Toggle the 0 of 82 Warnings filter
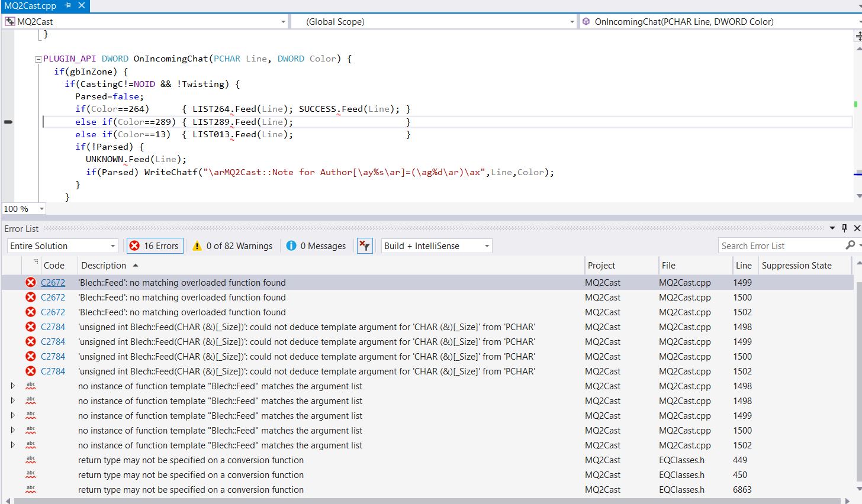Screen dimensions: 862x504 233,246
